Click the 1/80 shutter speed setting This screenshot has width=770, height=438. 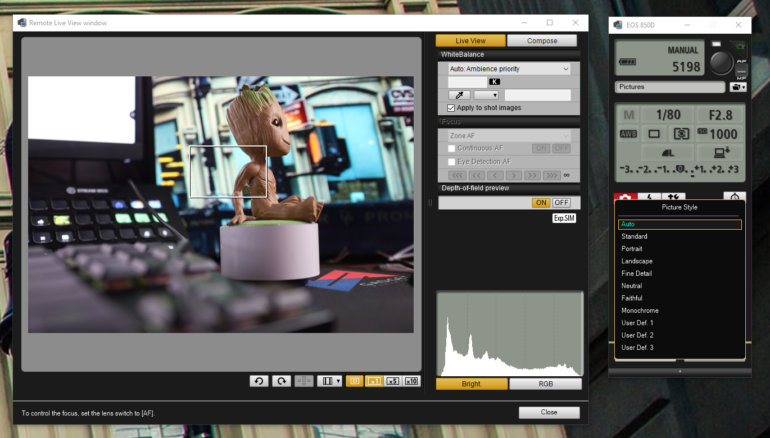[668, 115]
